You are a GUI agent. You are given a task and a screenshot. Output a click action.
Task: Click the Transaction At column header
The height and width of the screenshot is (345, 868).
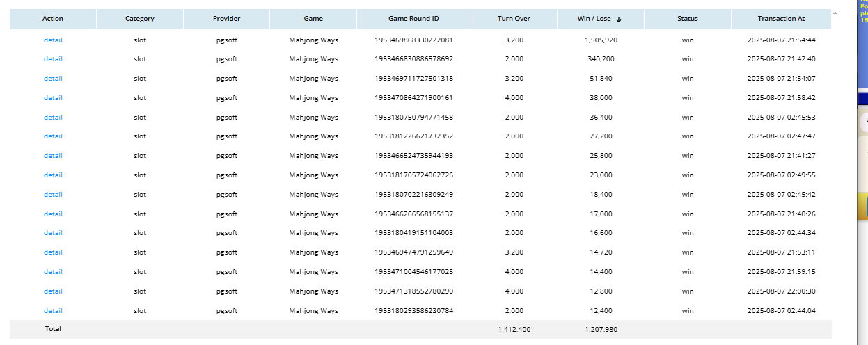pyautogui.click(x=782, y=19)
